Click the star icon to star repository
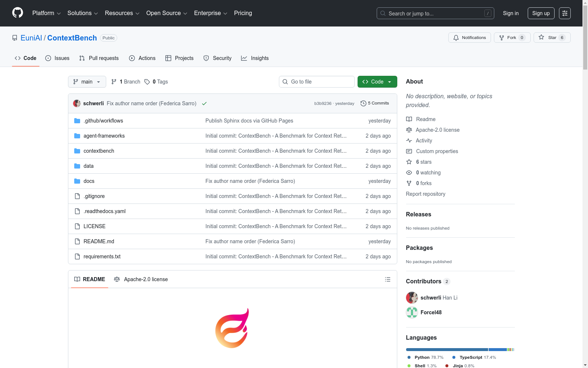 click(x=541, y=37)
